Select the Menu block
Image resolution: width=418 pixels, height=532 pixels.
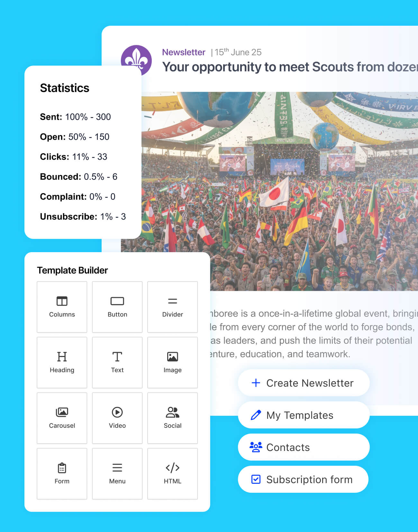117,474
